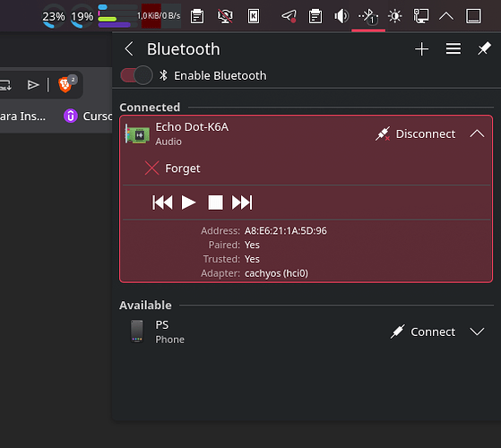The height and width of the screenshot is (448, 501).
Task: Toggle the Enable Bluetooth switch
Action: pos(136,75)
